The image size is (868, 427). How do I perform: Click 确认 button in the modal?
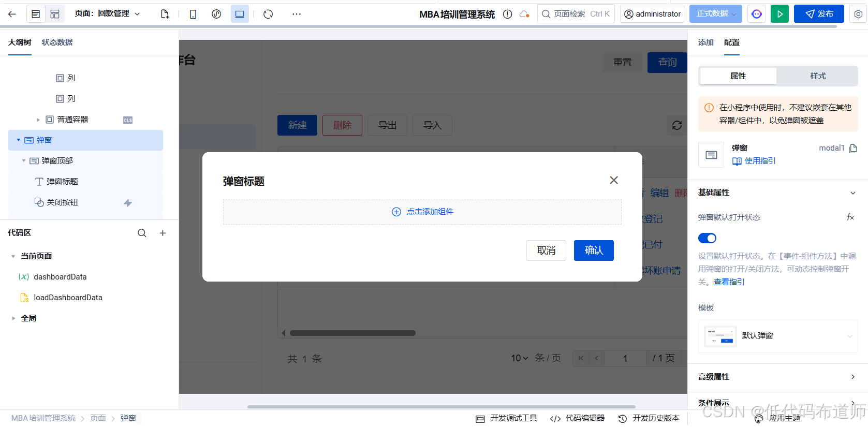click(594, 251)
